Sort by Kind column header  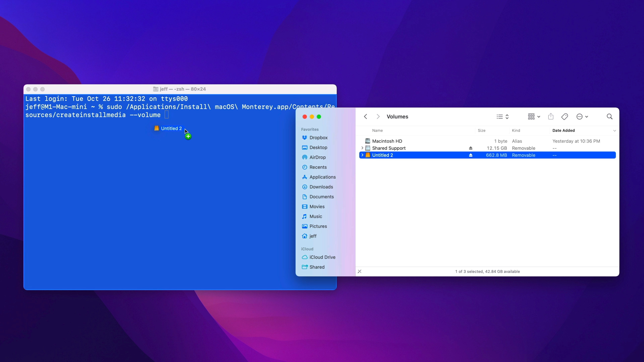(x=516, y=130)
